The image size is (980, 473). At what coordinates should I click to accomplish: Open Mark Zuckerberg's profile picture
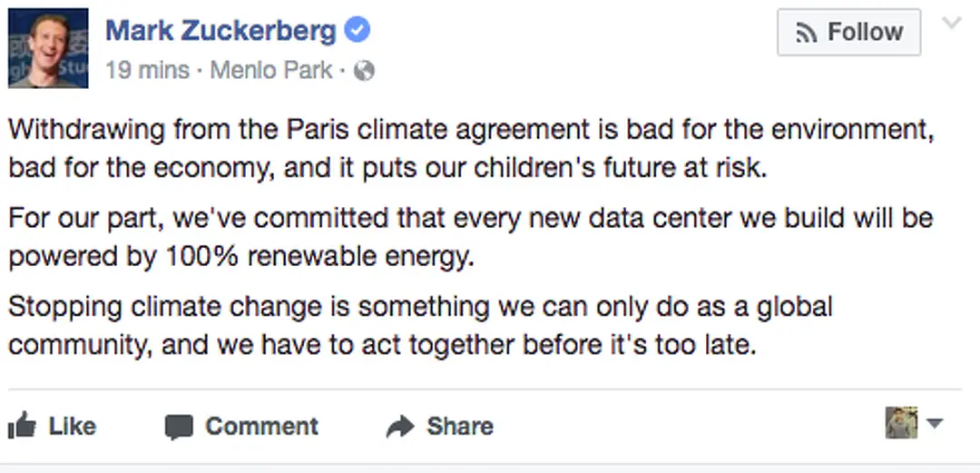[x=48, y=48]
